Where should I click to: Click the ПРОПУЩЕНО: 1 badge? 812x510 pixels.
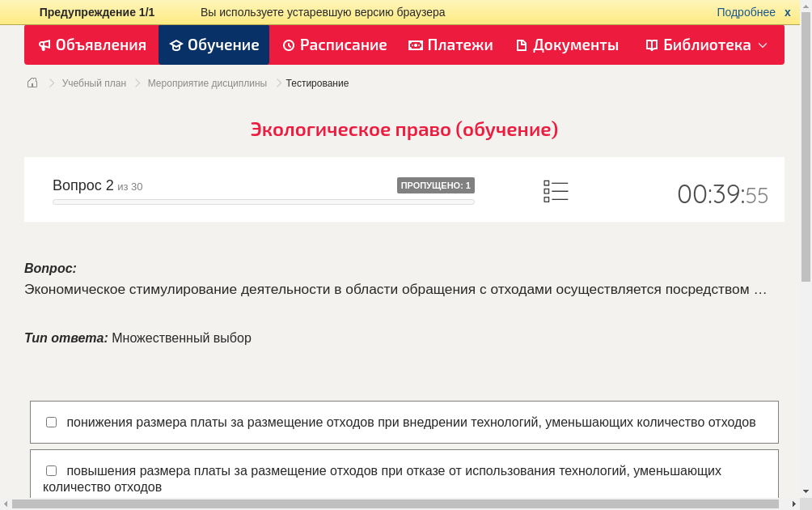point(435,185)
